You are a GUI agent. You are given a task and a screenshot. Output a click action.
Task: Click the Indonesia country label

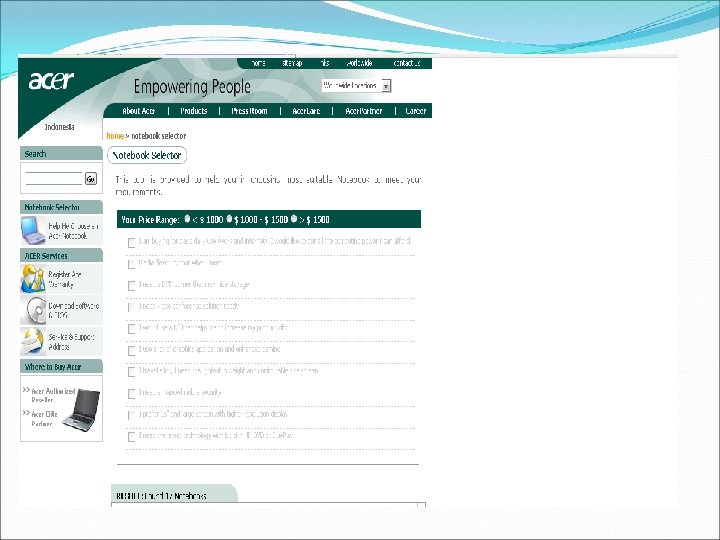tap(59, 127)
